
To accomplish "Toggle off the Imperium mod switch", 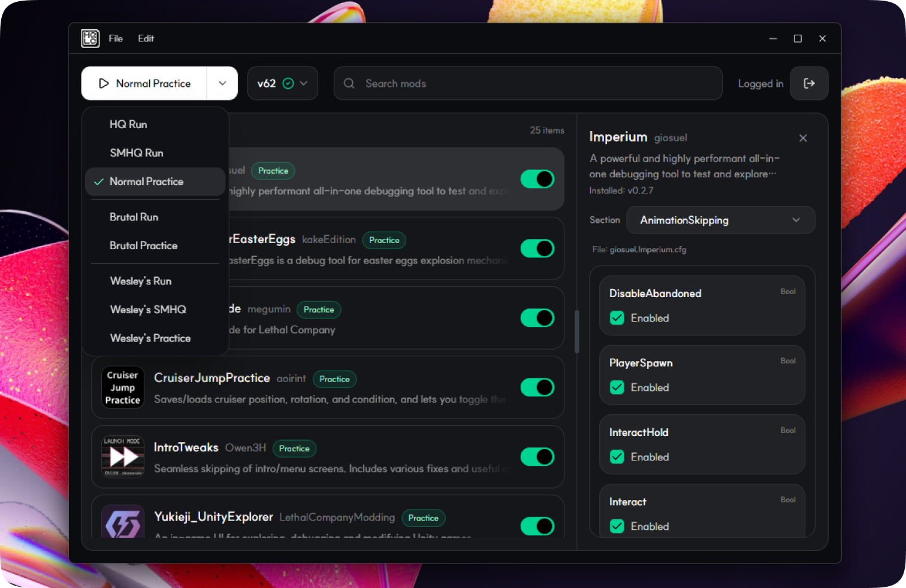I will (x=537, y=179).
